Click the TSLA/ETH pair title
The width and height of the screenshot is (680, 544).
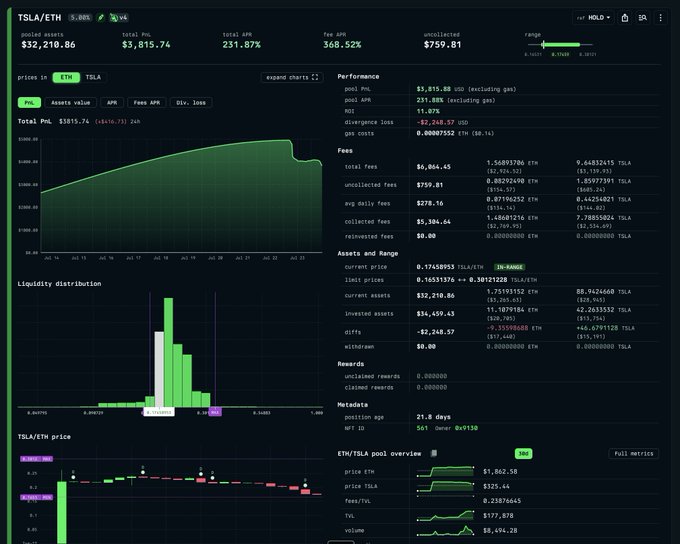coord(39,18)
